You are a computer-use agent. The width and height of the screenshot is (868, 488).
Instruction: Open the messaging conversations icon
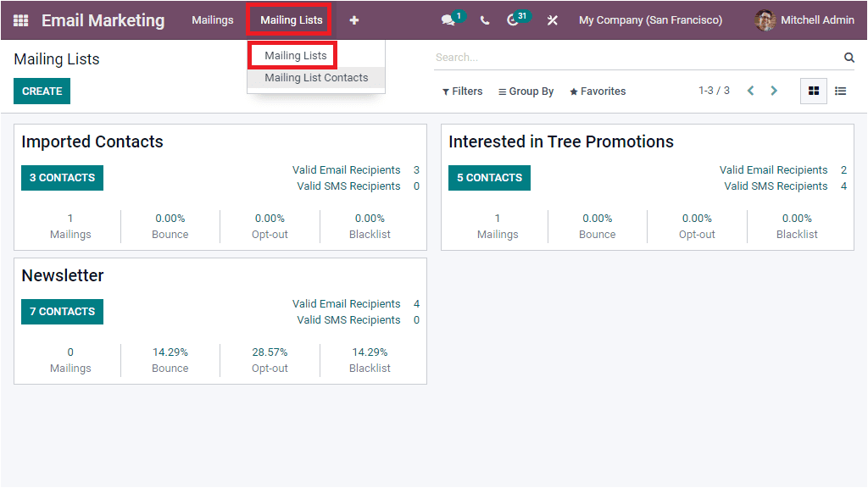point(448,19)
